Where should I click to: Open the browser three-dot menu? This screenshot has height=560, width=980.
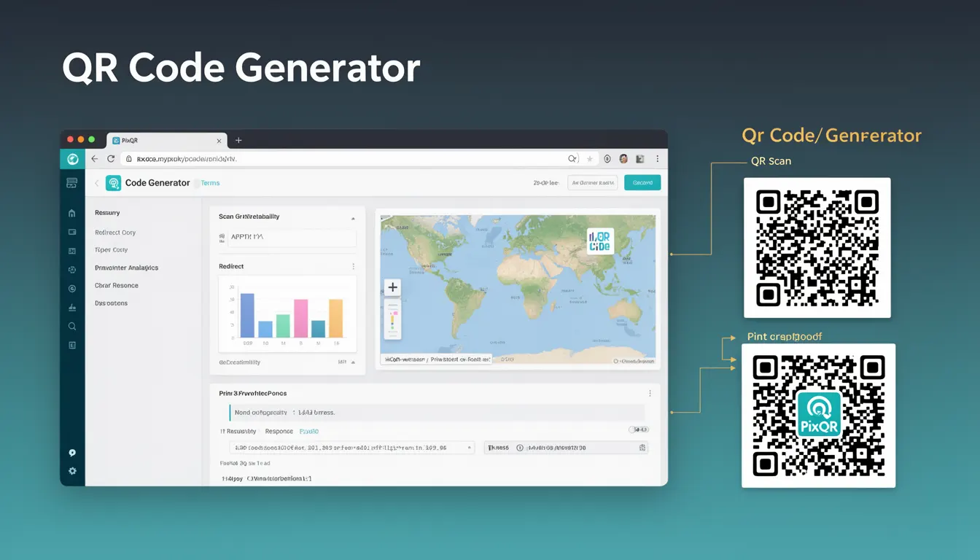tap(658, 159)
